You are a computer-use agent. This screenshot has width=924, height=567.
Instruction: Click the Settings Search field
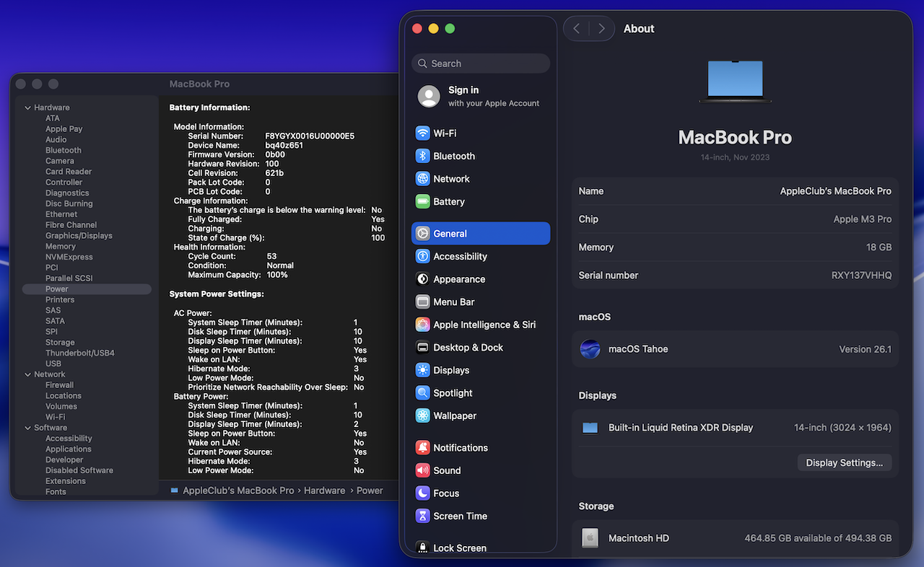(481, 63)
